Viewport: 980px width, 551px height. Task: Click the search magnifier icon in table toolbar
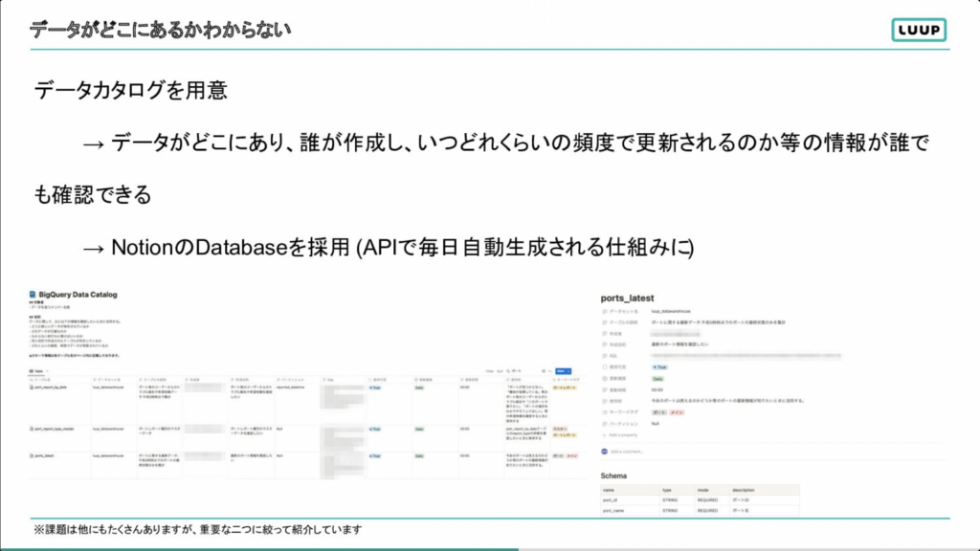pyautogui.click(x=506, y=368)
